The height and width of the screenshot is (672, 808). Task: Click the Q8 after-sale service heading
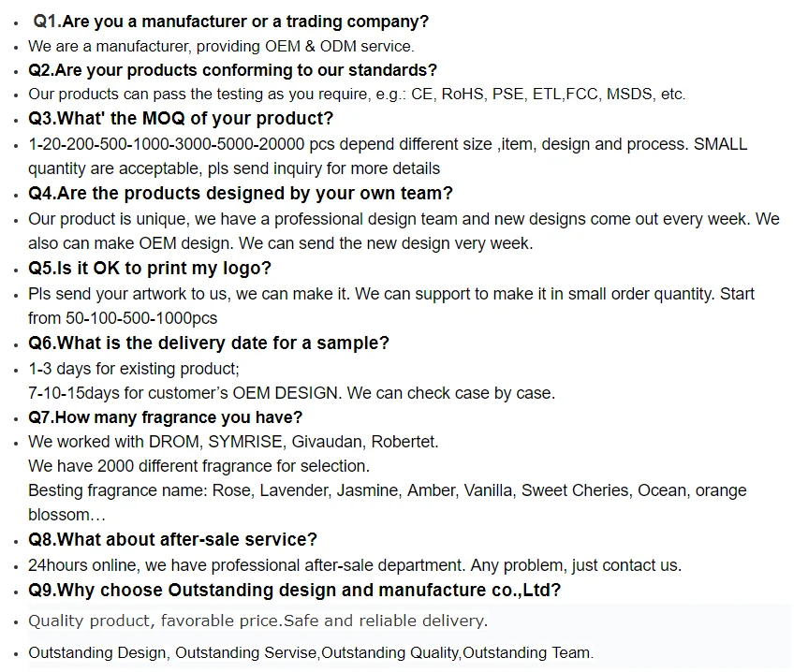pos(172,540)
